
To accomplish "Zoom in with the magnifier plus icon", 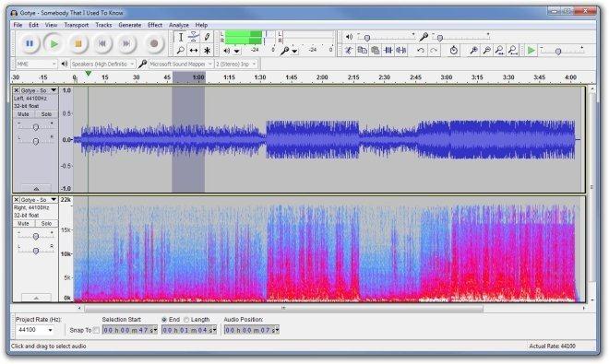I will pos(473,50).
